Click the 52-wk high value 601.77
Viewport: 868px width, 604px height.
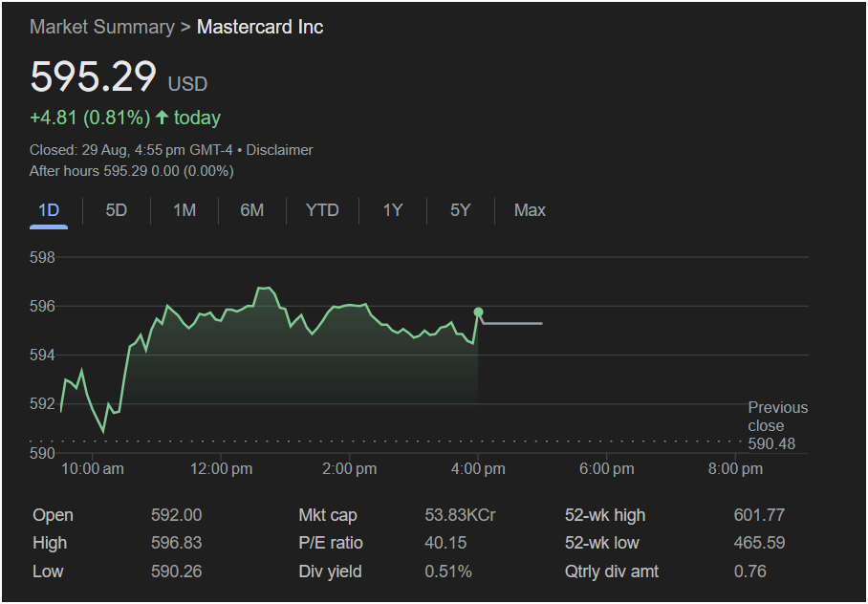759,515
